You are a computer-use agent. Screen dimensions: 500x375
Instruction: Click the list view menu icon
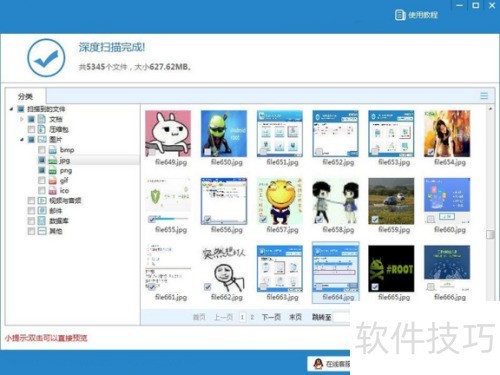coord(484,96)
